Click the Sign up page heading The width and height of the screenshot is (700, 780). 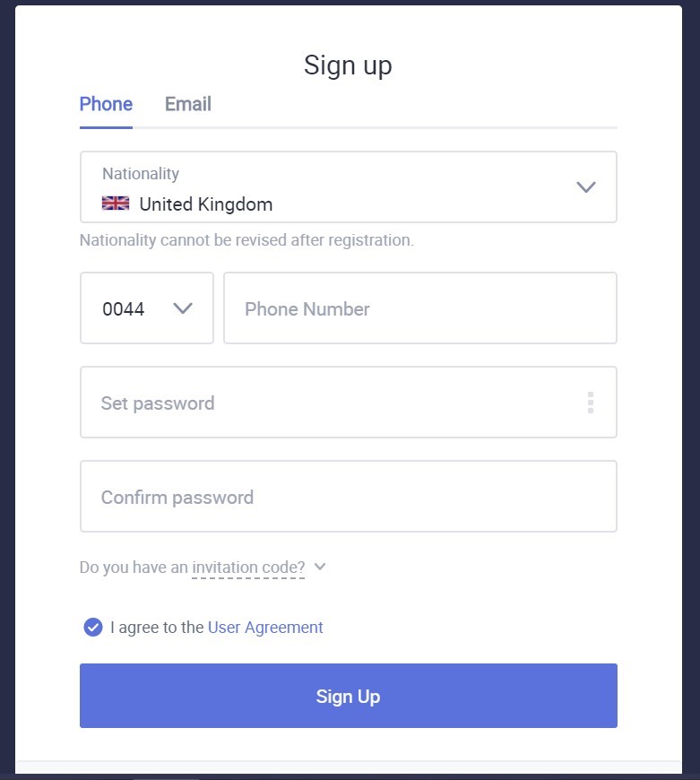(x=348, y=65)
